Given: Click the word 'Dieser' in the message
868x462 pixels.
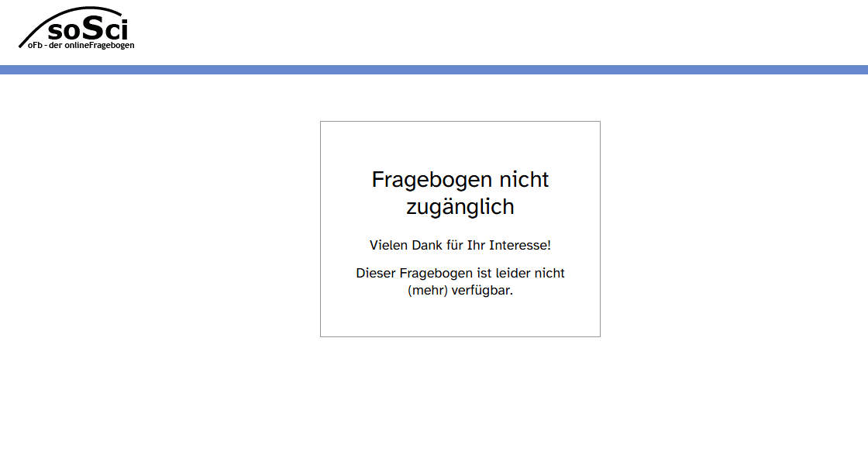Looking at the screenshot, I should pos(376,273).
